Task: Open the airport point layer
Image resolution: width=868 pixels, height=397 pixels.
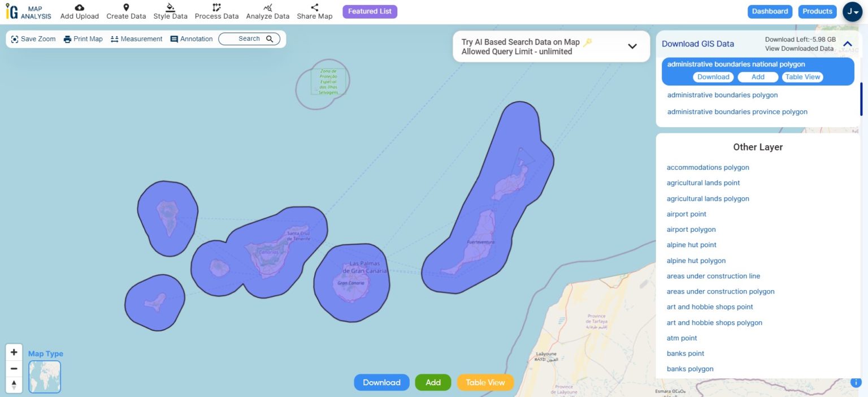Action: [686, 214]
